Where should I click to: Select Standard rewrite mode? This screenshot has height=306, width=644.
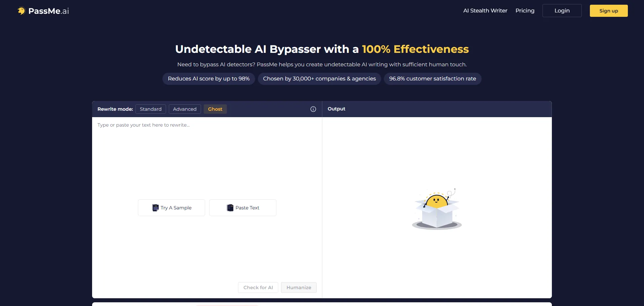[x=151, y=109]
